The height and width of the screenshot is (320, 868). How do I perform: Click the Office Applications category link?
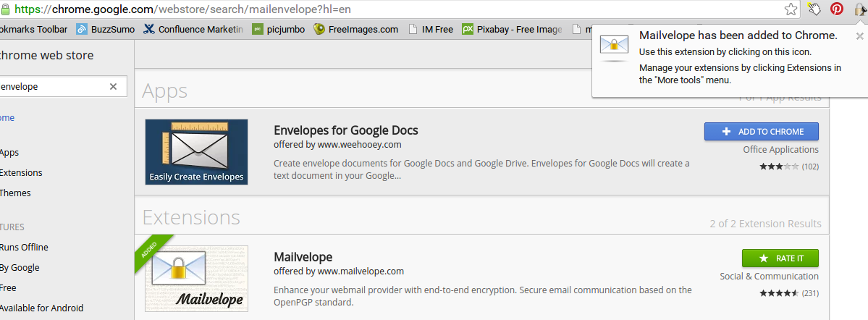click(780, 149)
